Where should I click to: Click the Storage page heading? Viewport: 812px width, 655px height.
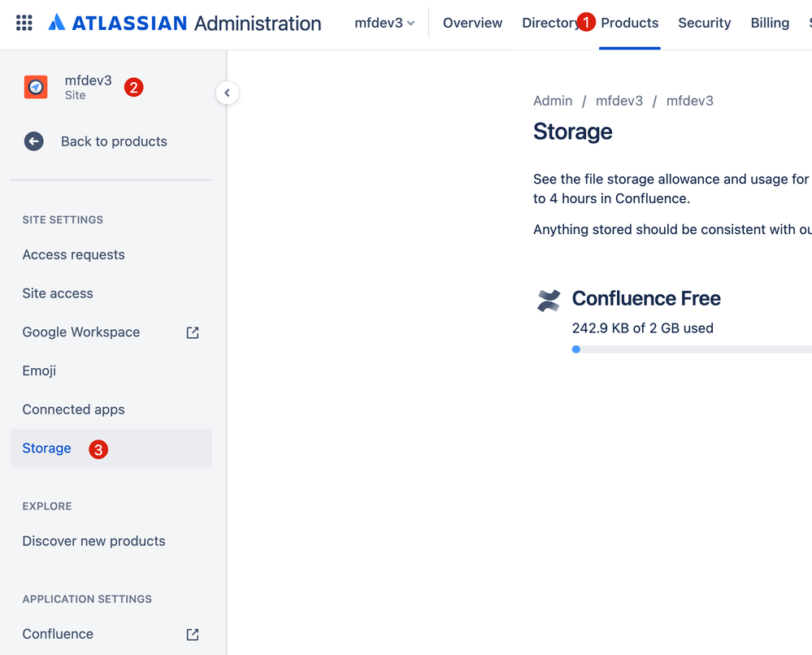[x=573, y=132]
